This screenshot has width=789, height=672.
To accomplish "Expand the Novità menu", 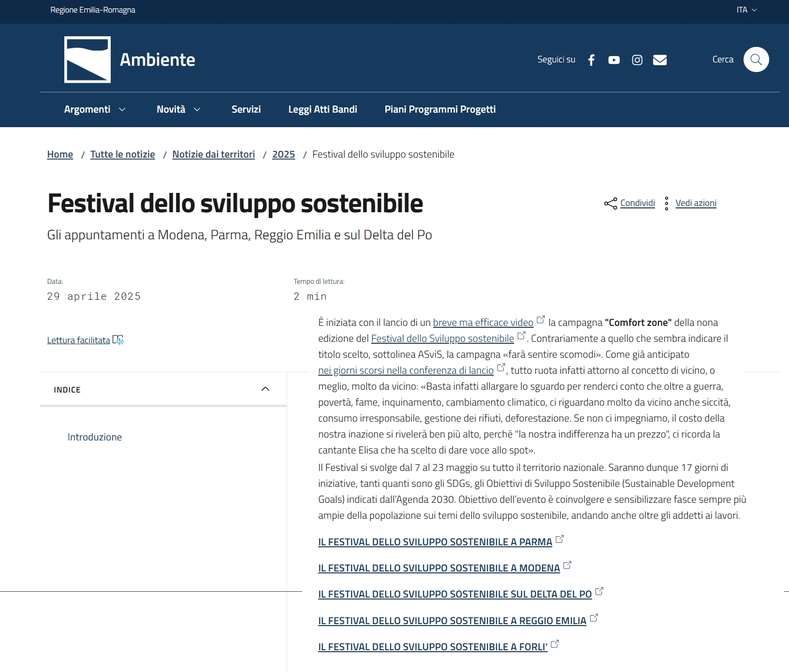I will [178, 109].
